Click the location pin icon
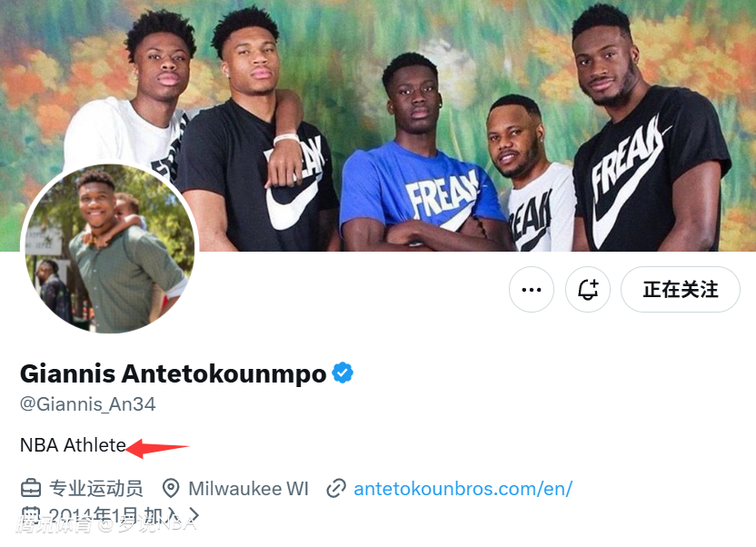756x547 pixels. click(171, 489)
